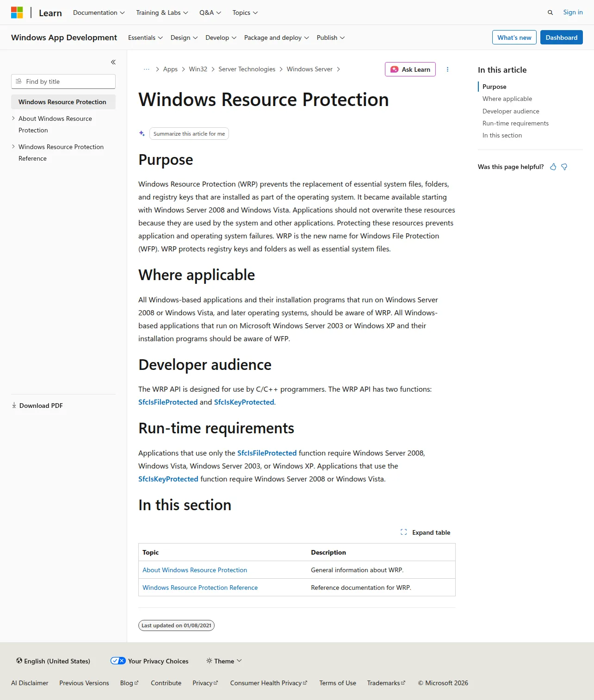Expand the Q&A menu
Viewport: 594px width, 700px height.
pos(210,12)
